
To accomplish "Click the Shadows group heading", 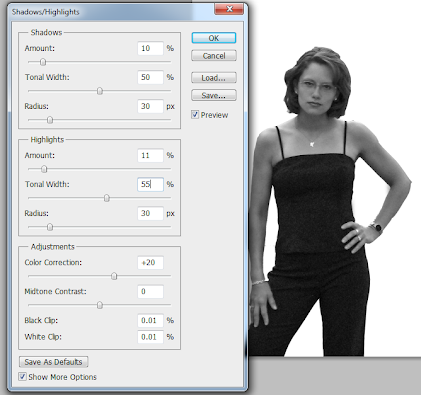I will [x=46, y=32].
